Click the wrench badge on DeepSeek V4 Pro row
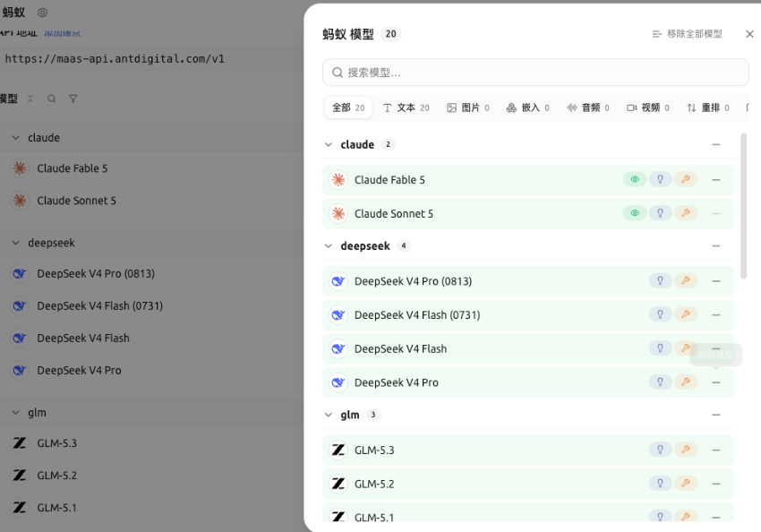This screenshot has width=761, height=532. [x=685, y=382]
